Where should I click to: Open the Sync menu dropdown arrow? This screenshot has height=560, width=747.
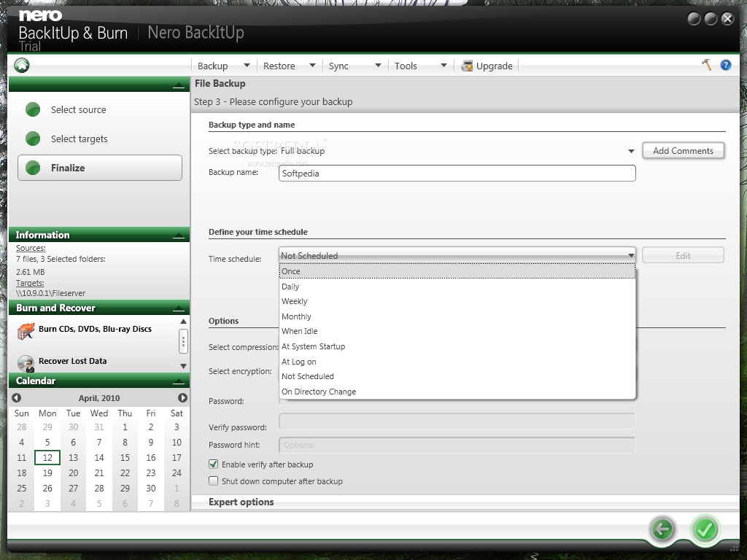point(379,65)
